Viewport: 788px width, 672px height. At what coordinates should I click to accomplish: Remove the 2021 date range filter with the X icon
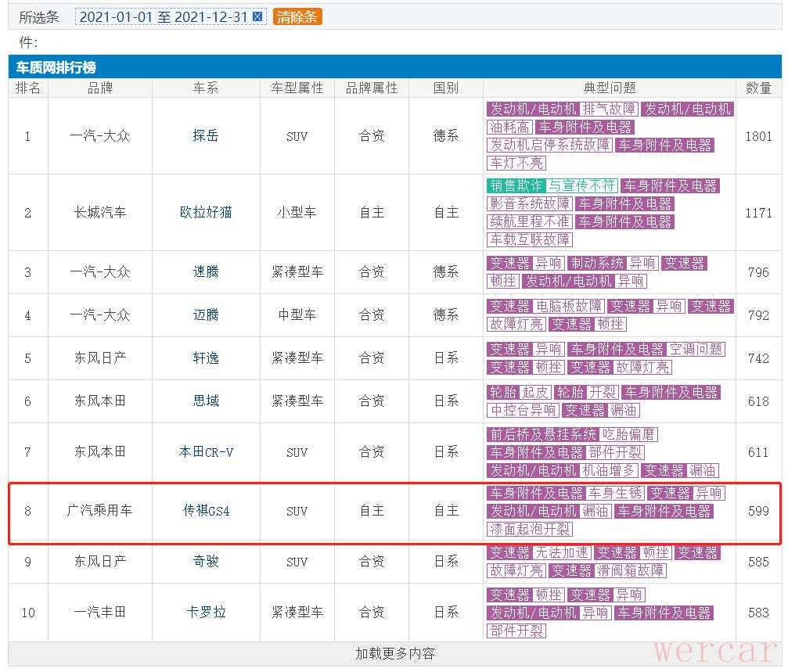[257, 16]
